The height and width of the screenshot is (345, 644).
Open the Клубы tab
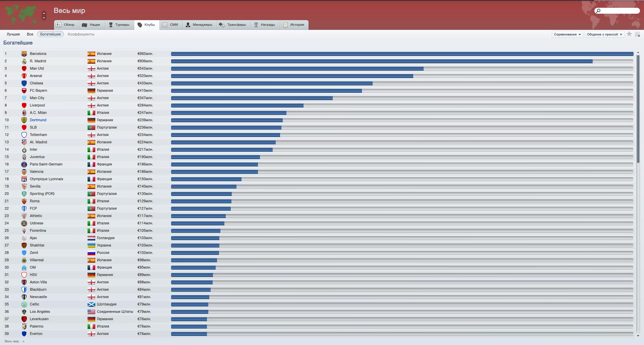click(147, 25)
